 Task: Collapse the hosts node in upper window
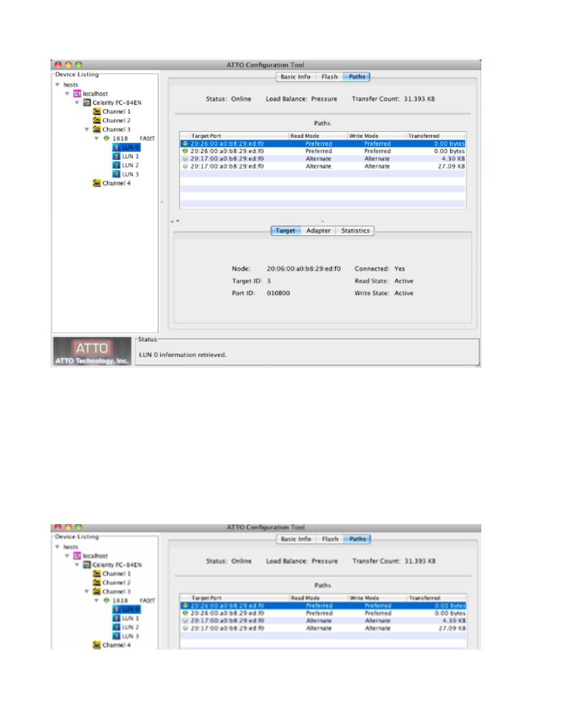[x=57, y=85]
